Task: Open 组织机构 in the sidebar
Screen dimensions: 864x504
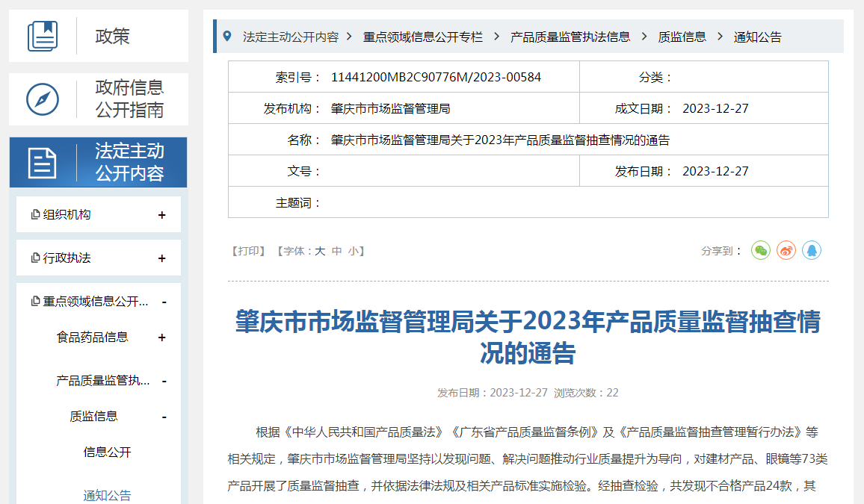Action: 67,214
